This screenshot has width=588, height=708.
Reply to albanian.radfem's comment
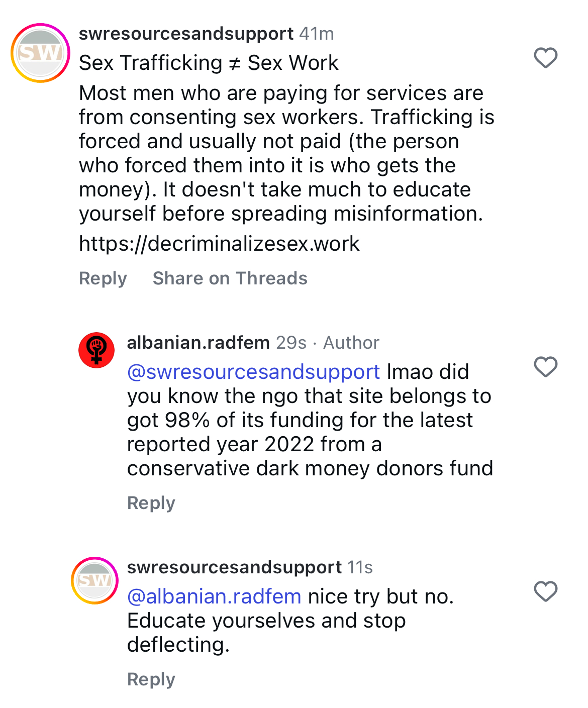point(151,503)
